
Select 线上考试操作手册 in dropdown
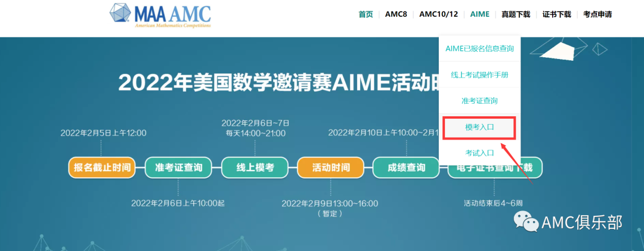tap(479, 75)
